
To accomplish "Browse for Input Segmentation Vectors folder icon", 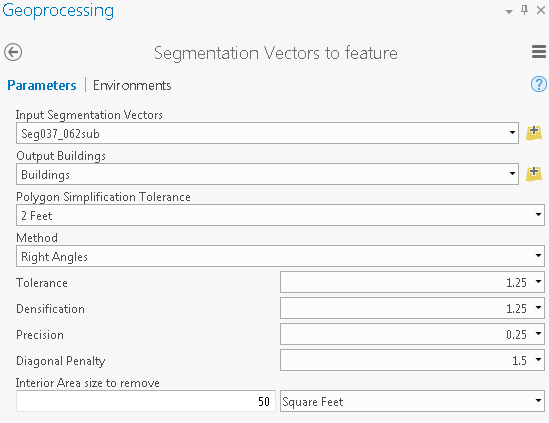I will click(534, 133).
